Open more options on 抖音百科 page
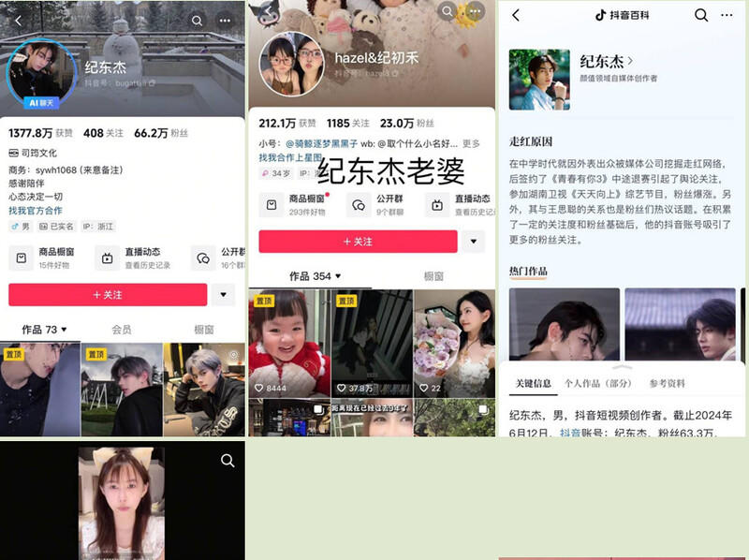 (x=727, y=15)
